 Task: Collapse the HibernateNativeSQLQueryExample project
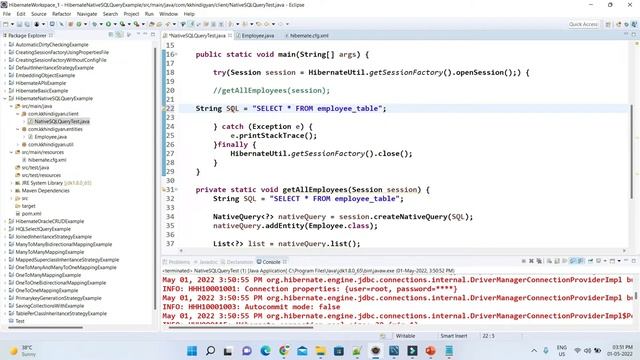[x=5, y=98]
